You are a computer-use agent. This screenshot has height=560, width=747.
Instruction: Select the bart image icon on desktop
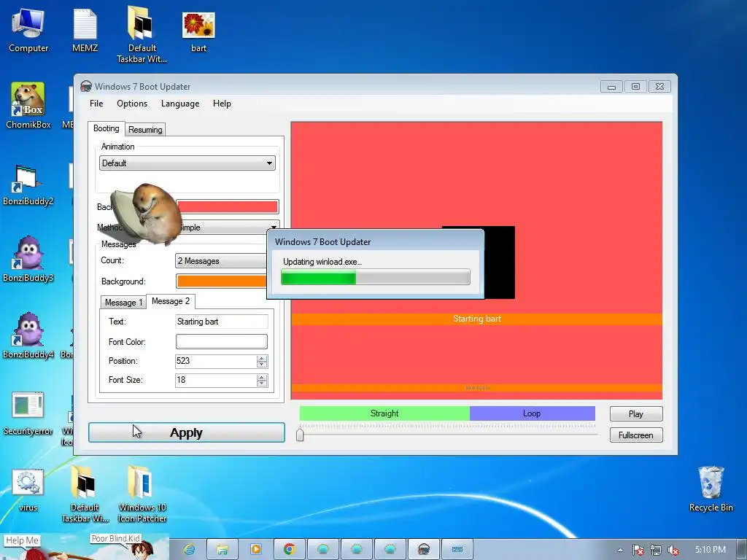[198, 31]
